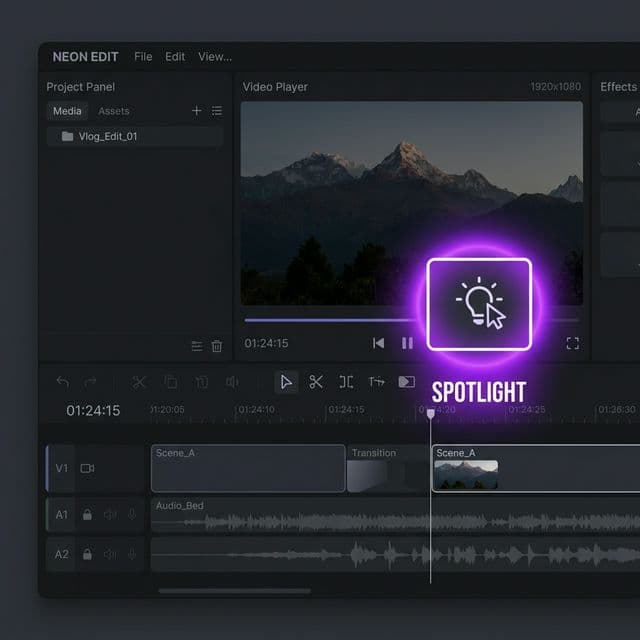640x640 pixels.
Task: Select the razor scissors cut tool
Action: point(316,382)
